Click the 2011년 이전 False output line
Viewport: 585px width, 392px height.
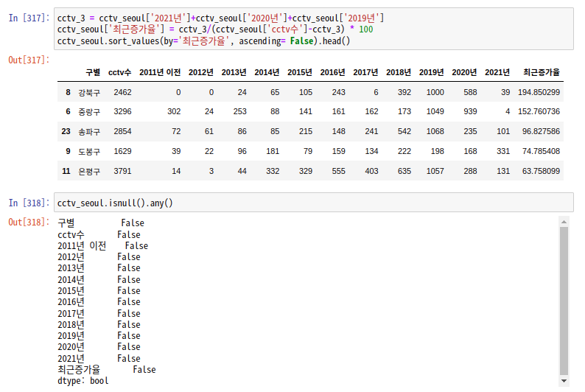point(103,246)
